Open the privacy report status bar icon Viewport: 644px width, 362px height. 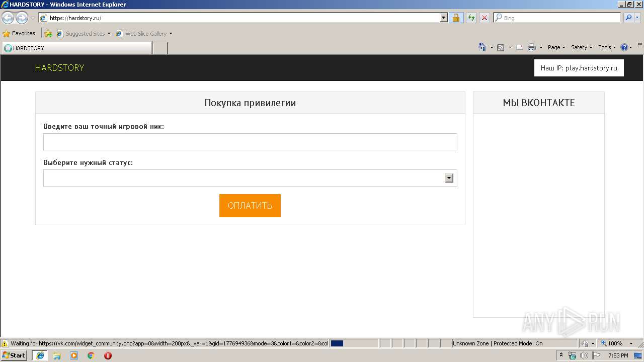tap(586, 343)
